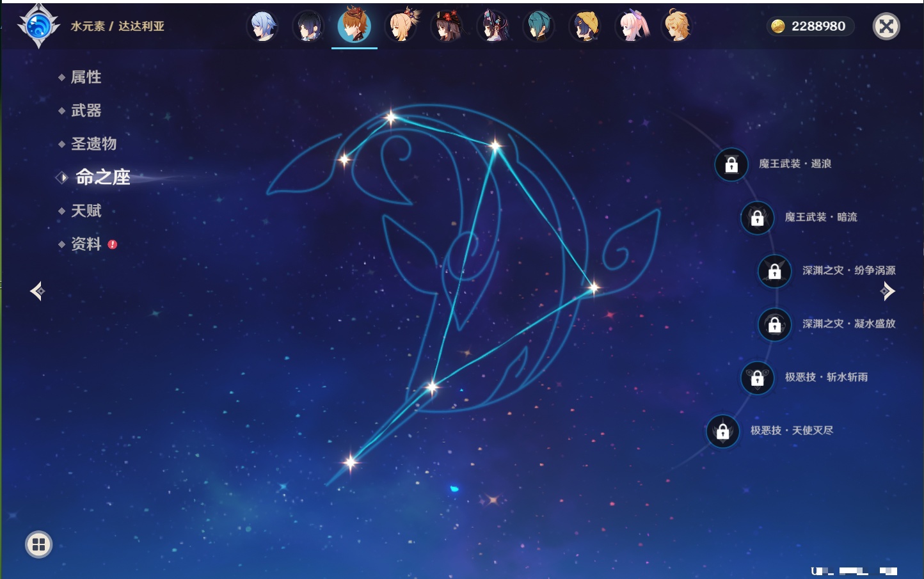Go to the previous character with left arrow
Image resolution: width=924 pixels, height=579 pixels.
(37, 291)
